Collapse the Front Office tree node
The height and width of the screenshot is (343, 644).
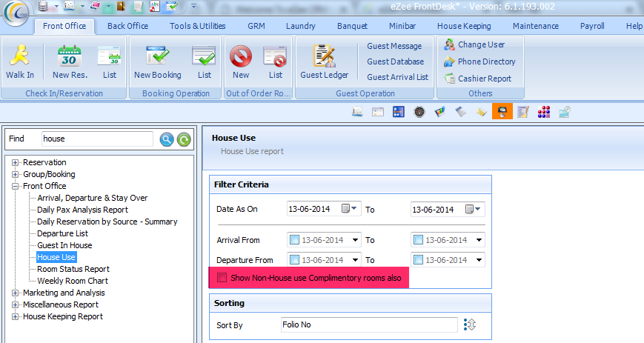pyautogui.click(x=16, y=186)
